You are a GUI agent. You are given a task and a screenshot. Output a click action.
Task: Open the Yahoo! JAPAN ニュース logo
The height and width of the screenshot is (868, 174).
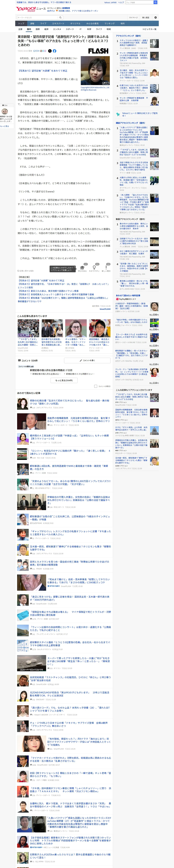(31, 9)
